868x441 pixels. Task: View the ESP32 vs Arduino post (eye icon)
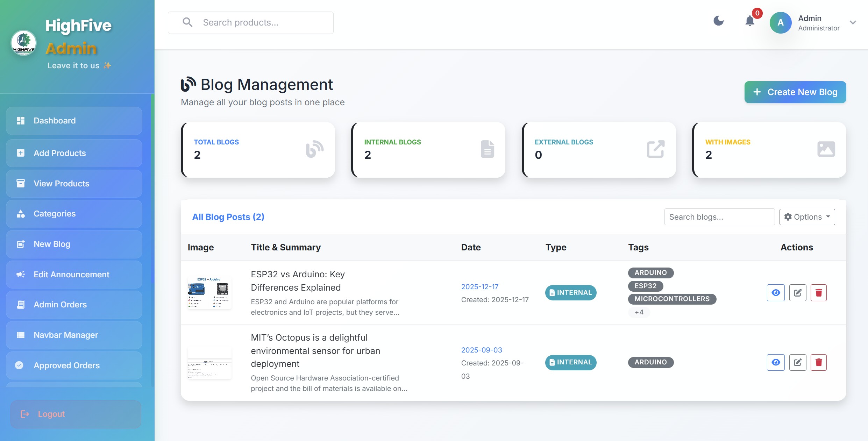(x=776, y=293)
